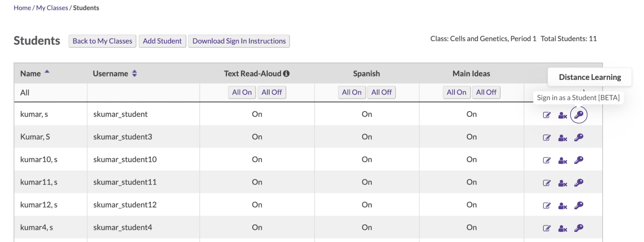This screenshot has width=644, height=242.
Task: Edit skumar_student's details with the pencil icon
Action: 547,115
